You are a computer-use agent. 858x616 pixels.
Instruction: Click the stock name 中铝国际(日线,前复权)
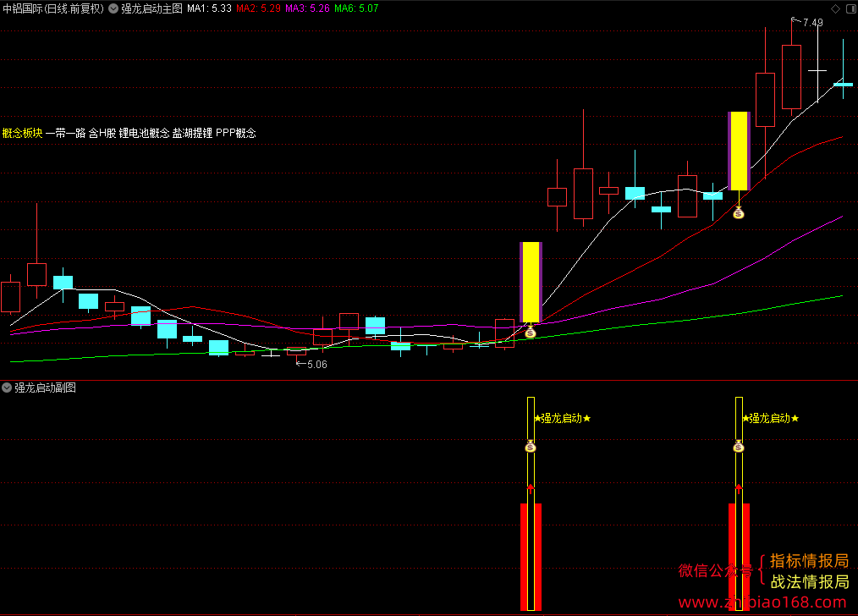(53, 8)
